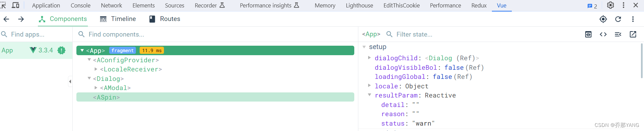Image resolution: width=644 pixels, height=131 pixels.
Task: Toggle the device toolbar icon
Action: pyautogui.click(x=16, y=5)
